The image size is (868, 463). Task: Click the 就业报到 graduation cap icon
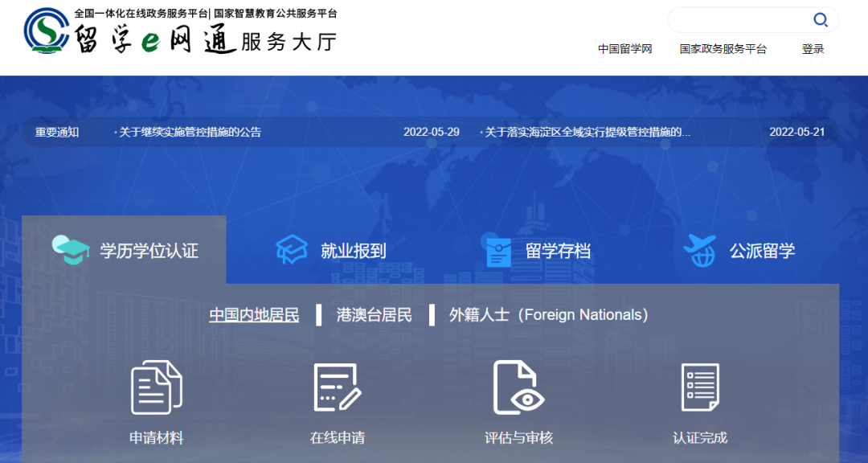292,250
